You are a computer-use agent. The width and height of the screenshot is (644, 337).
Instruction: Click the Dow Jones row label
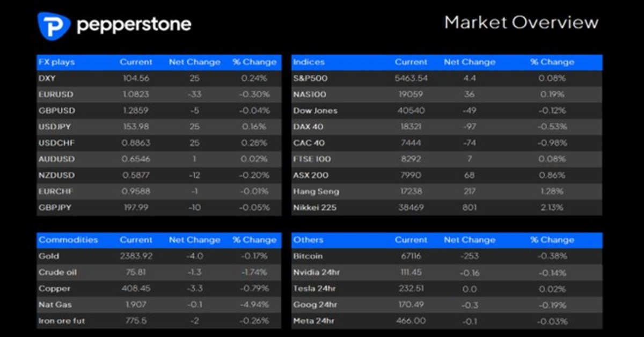coord(315,111)
